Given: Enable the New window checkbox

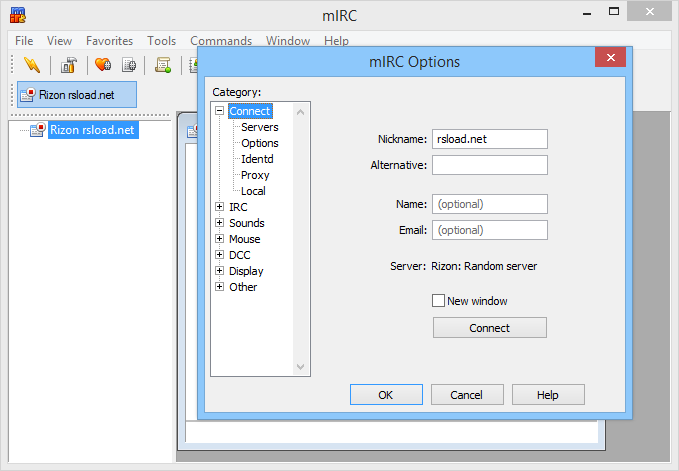Looking at the screenshot, I should click(x=438, y=300).
